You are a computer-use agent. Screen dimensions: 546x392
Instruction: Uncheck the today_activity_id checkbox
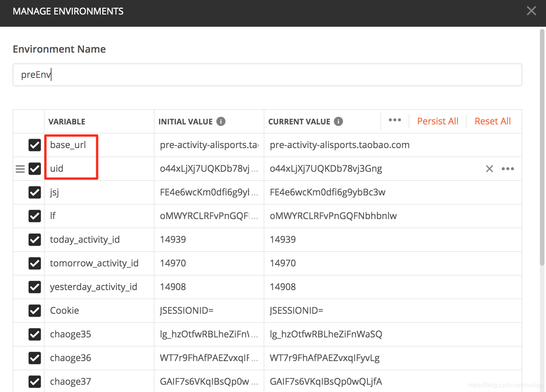[35, 240]
